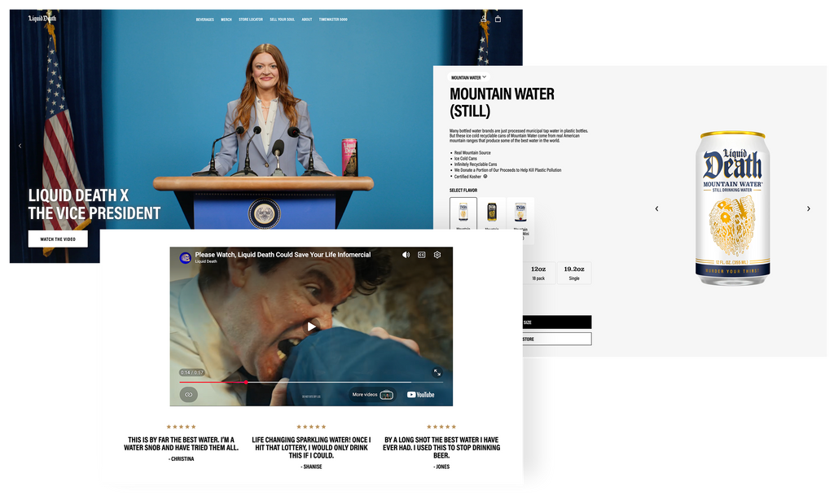Mute the video with the speaker icon
The height and width of the screenshot is (504, 834).
[x=406, y=255]
